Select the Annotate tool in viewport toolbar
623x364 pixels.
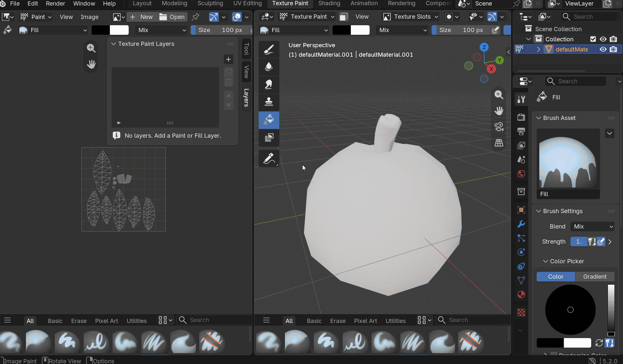pos(269,159)
